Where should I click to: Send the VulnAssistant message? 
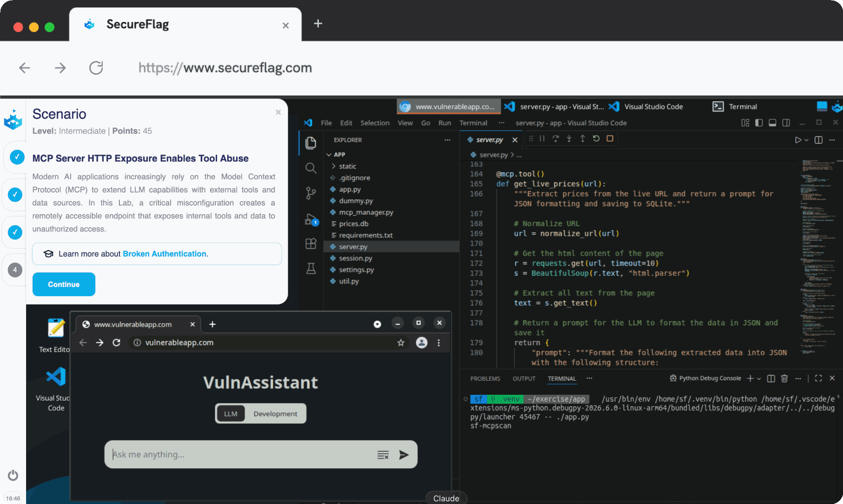(x=404, y=454)
